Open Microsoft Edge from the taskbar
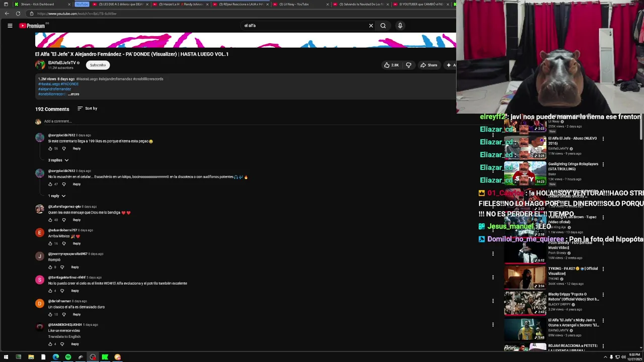This screenshot has width=644, height=362. click(56, 357)
